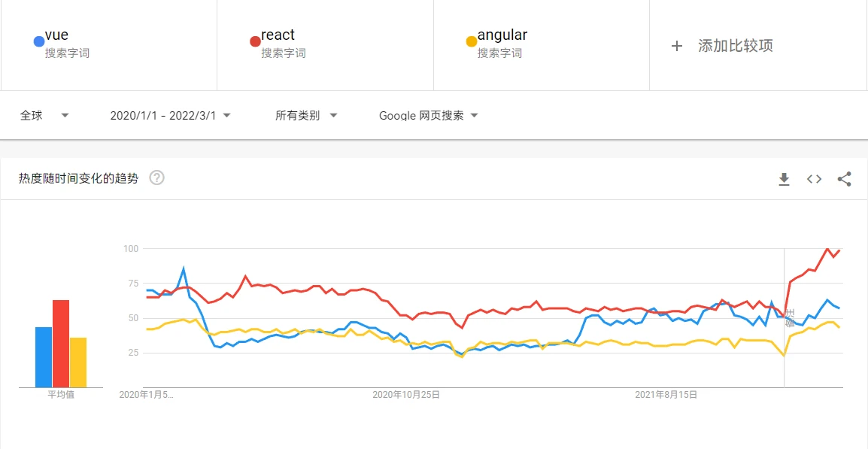Edit the vue search term

(57, 35)
